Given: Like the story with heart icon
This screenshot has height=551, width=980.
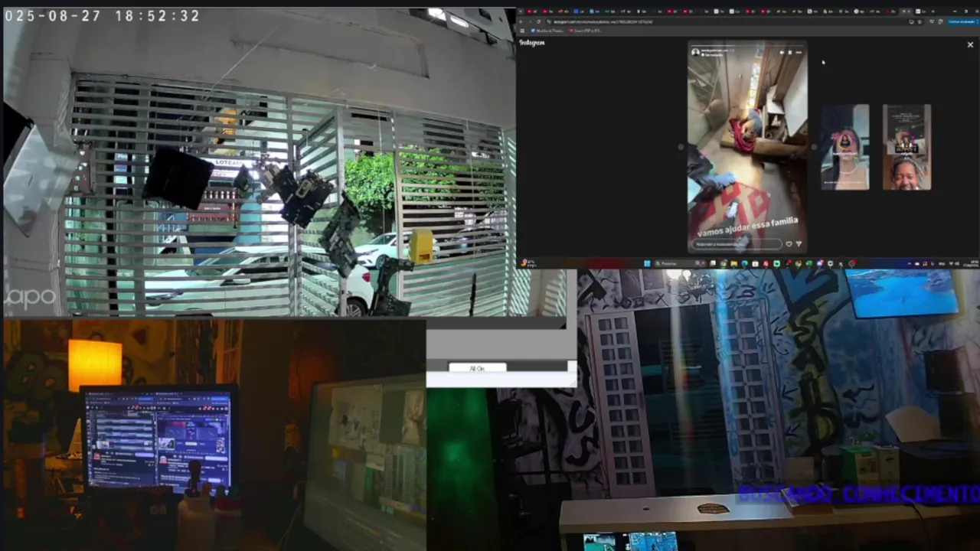Looking at the screenshot, I should (789, 244).
